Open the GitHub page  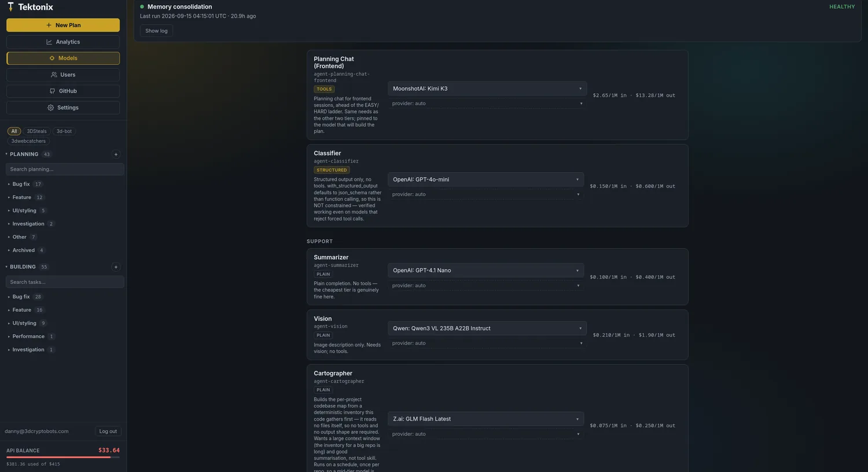point(63,91)
